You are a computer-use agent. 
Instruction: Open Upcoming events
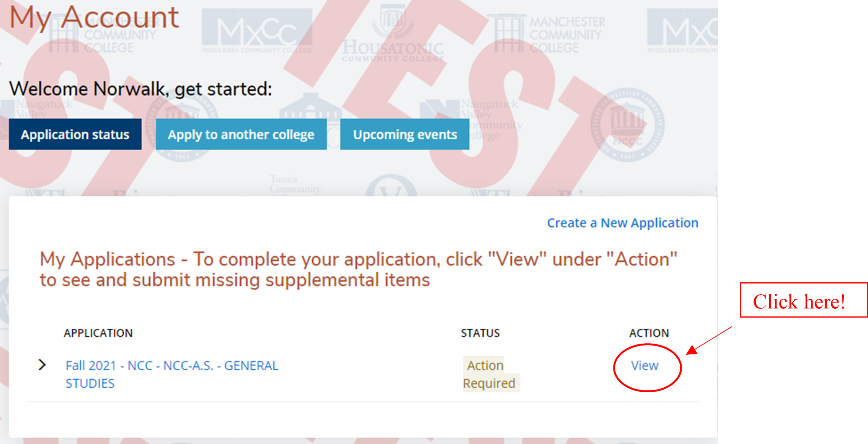pyautogui.click(x=405, y=134)
